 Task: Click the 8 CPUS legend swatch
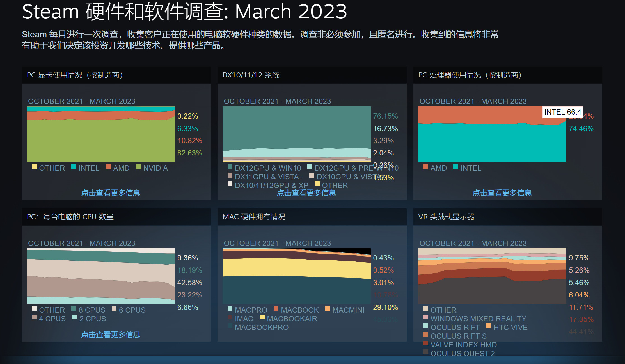point(74,308)
